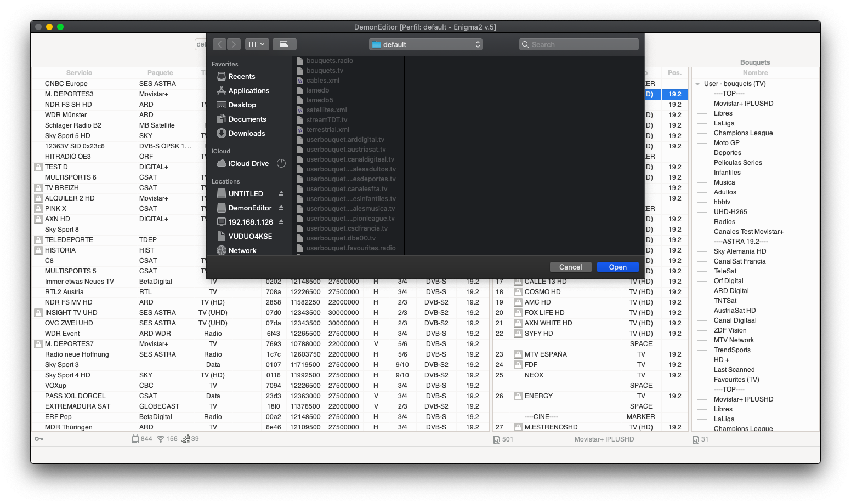Viewport: 851px width, 504px height.
Task: Select Downloads in the Favorites sidebar
Action: tap(246, 133)
